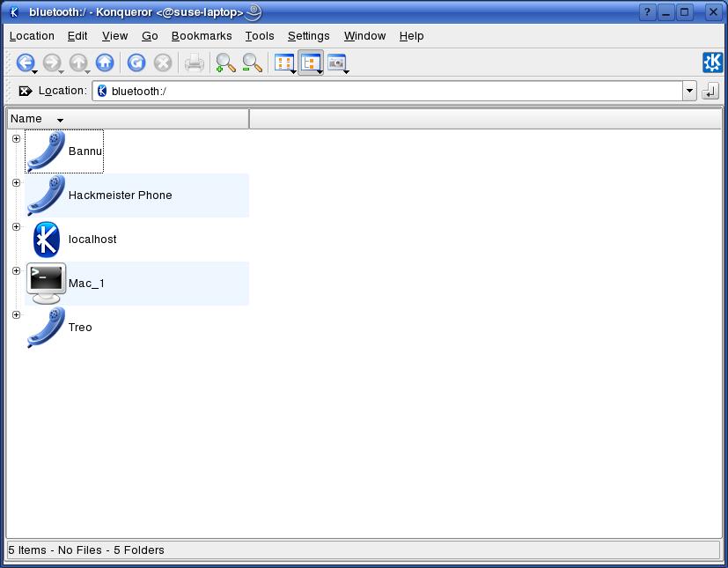Click the Go button beside location bar
Image resolution: width=728 pixels, height=568 pixels.
point(710,91)
